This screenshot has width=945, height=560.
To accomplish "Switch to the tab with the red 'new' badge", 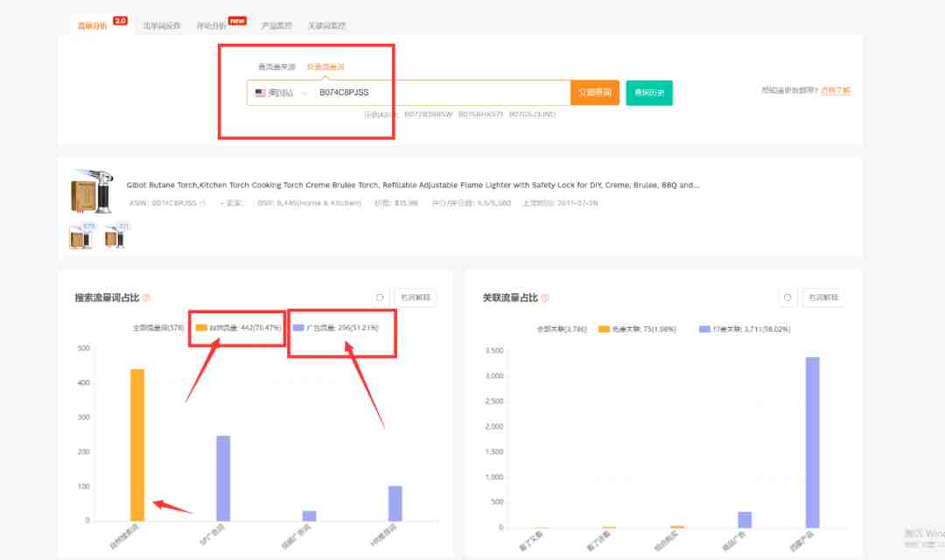I will pyautogui.click(x=212, y=26).
